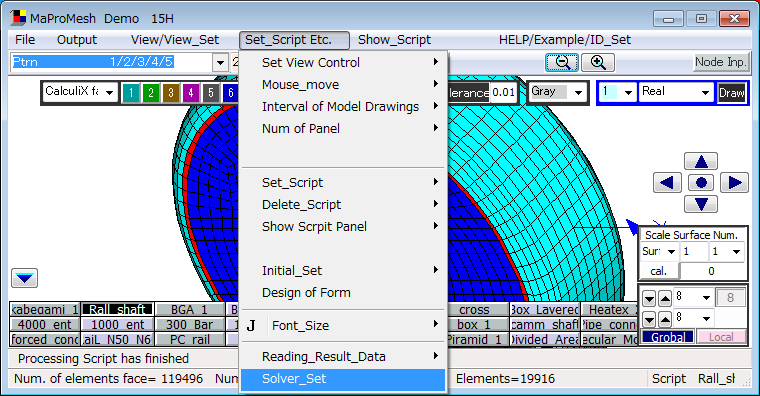The image size is (760, 396).
Task: Click the down arrow view navigation button
Action: [x=701, y=204]
